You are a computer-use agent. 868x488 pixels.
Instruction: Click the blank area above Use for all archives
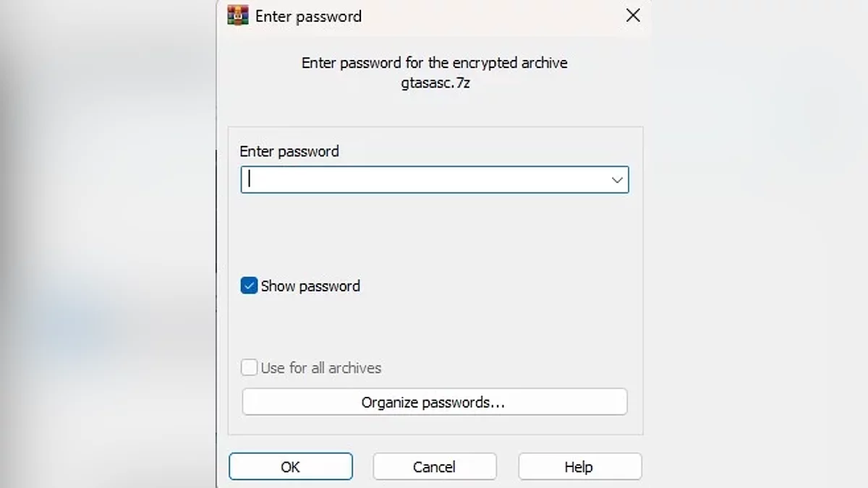434,329
